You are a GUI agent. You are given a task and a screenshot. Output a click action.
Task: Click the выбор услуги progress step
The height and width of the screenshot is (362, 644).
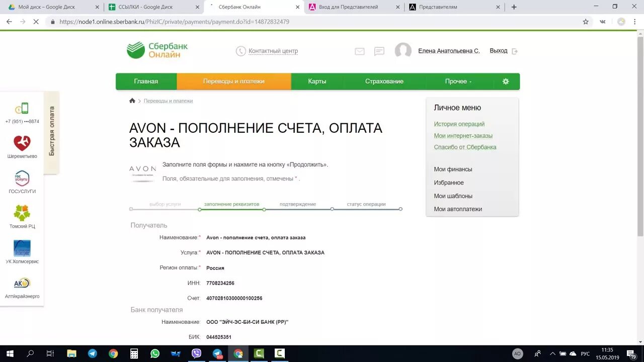tap(165, 204)
